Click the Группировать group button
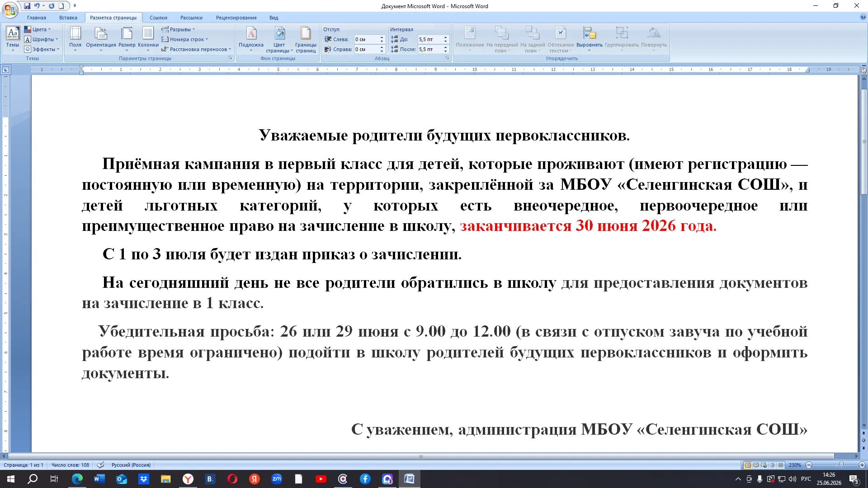This screenshot has width=868, height=488. coord(622,39)
